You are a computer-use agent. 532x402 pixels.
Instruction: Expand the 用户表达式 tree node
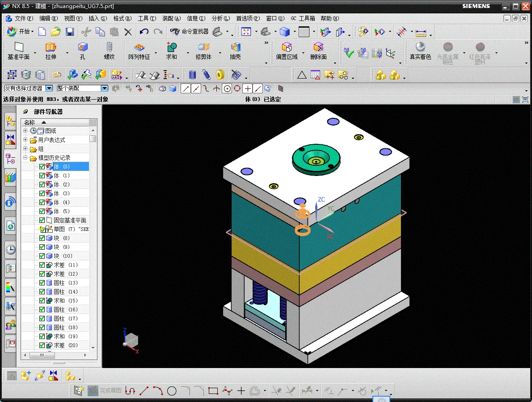click(25, 140)
